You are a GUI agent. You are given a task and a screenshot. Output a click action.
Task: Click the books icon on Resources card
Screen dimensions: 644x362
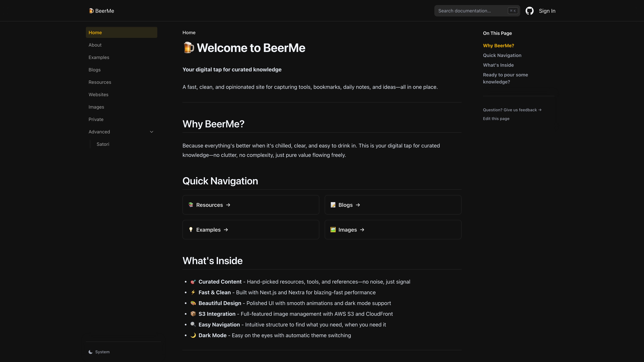[191, 205]
